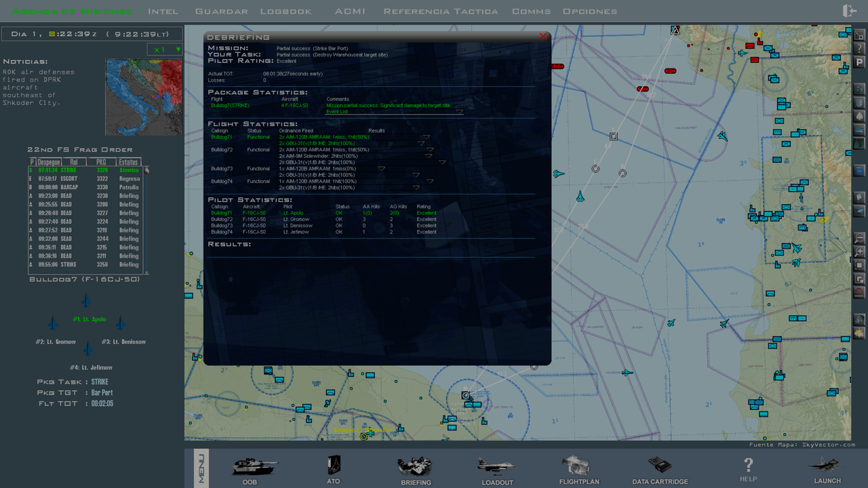Click the sun weather icon on map toolbar
The height and width of the screenshot is (488, 868).
(x=859, y=333)
